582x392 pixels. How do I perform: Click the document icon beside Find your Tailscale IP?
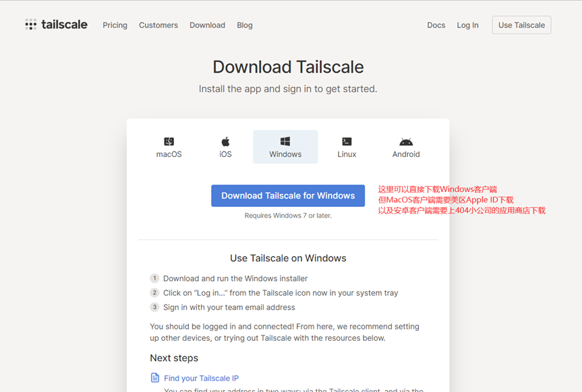coord(155,378)
